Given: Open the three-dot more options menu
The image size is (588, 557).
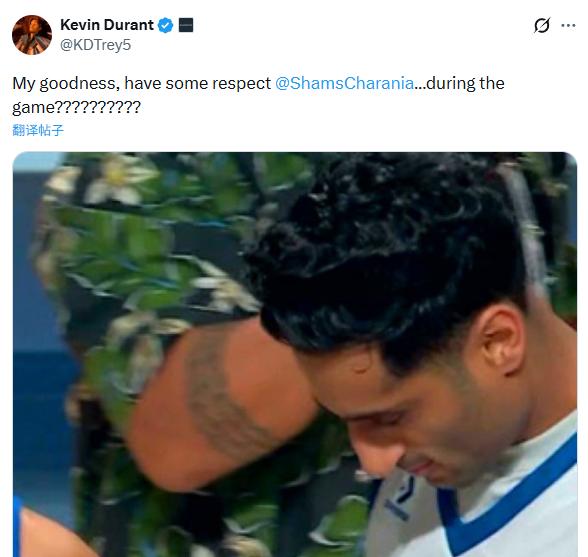Looking at the screenshot, I should tap(568, 26).
